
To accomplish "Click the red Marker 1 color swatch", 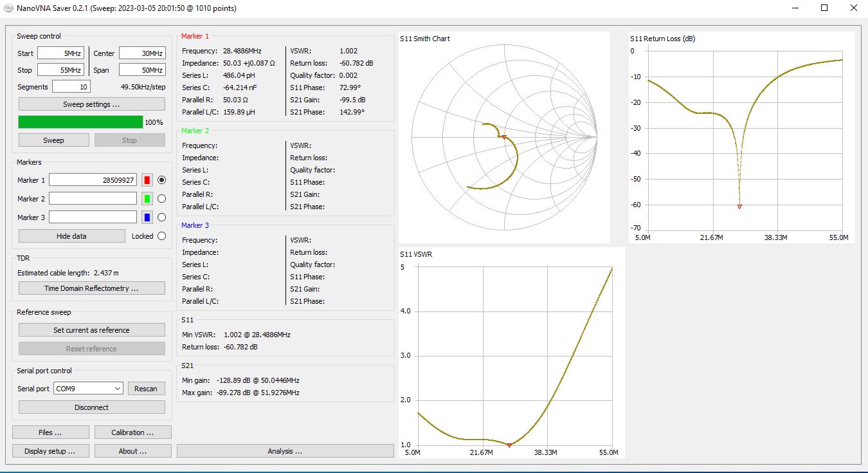I will [147, 180].
